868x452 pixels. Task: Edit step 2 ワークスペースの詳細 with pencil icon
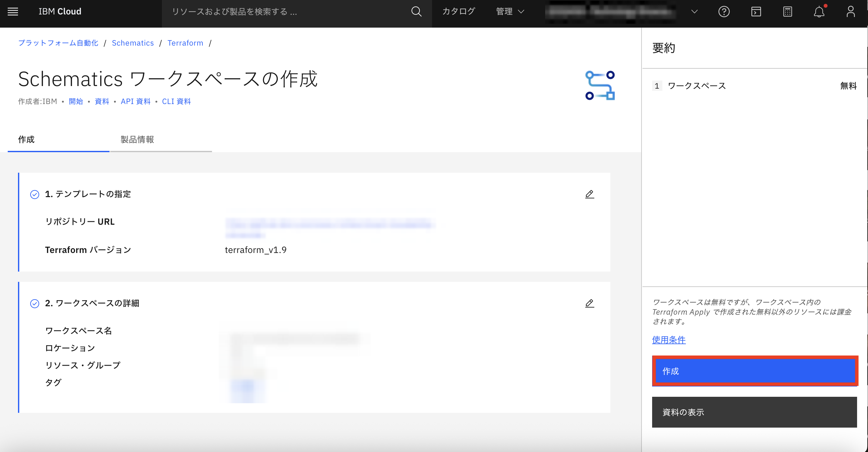(x=589, y=303)
